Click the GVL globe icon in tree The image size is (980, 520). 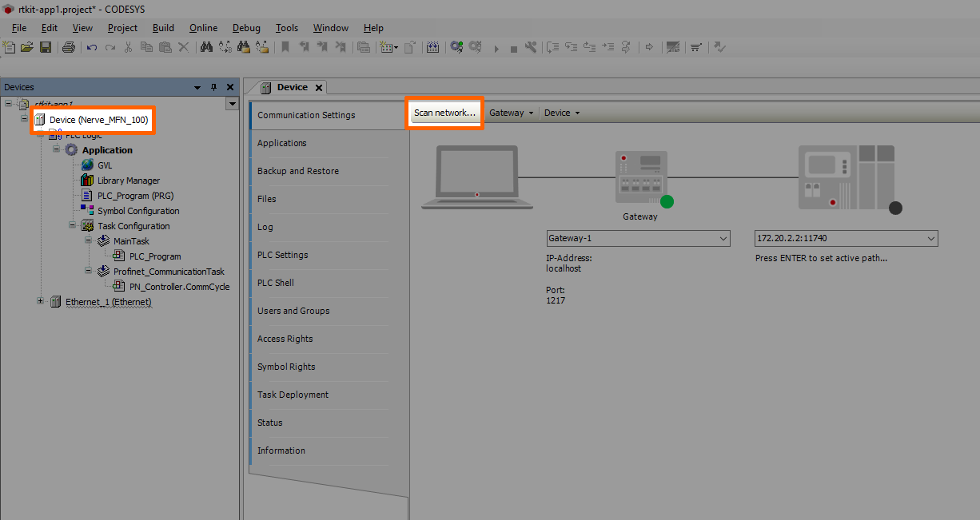[87, 165]
